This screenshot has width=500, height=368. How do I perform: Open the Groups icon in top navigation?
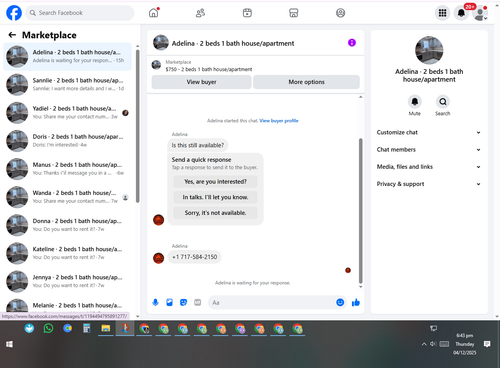point(340,13)
